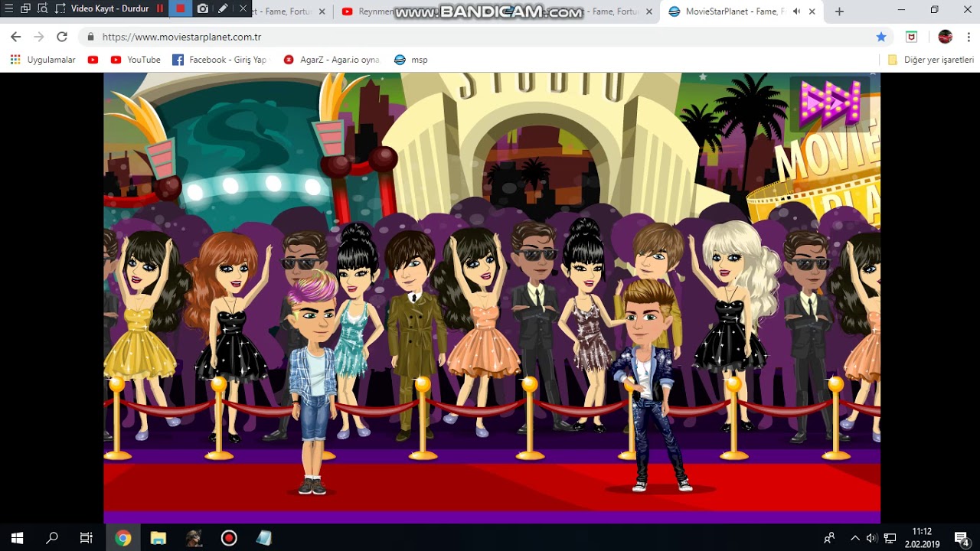The image size is (980, 551).
Task: Open the Chrome three-dot menu
Action: 967,37
